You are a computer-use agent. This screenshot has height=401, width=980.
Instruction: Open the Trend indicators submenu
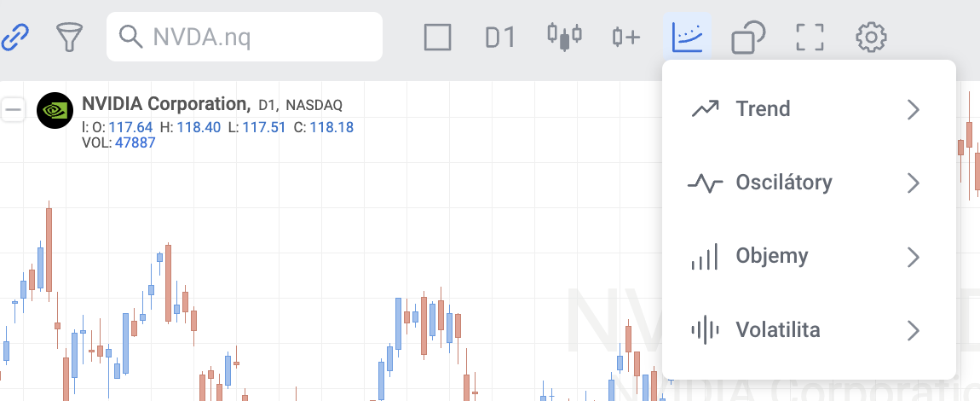point(809,109)
